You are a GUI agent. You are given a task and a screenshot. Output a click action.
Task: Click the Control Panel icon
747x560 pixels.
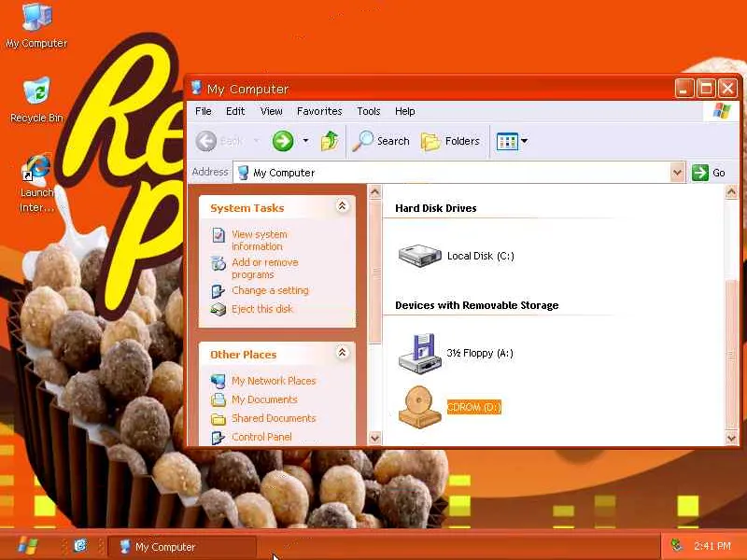pyautogui.click(x=218, y=437)
